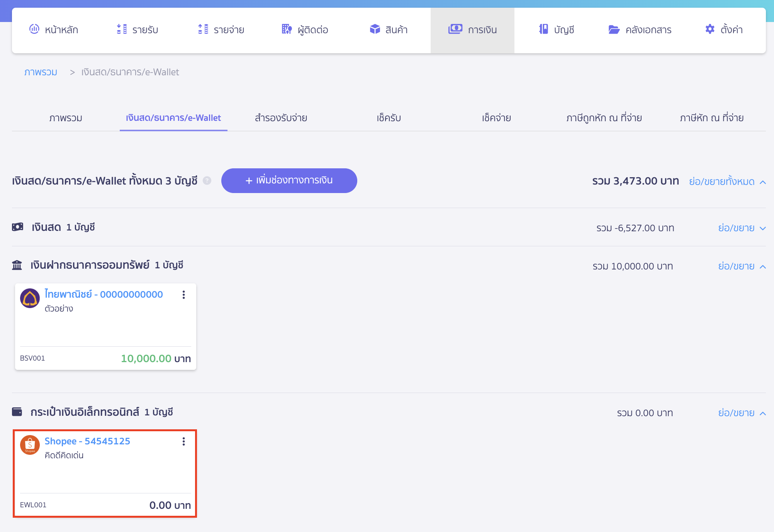The image size is (774, 532).
Task: Open the ตั้งค่า settings gear icon
Action: 709,29
